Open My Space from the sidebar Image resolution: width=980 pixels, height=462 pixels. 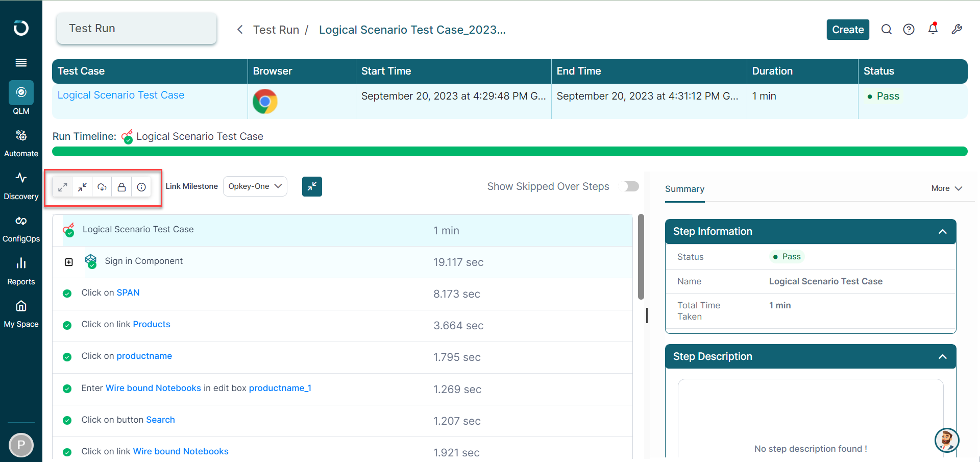[21, 313]
